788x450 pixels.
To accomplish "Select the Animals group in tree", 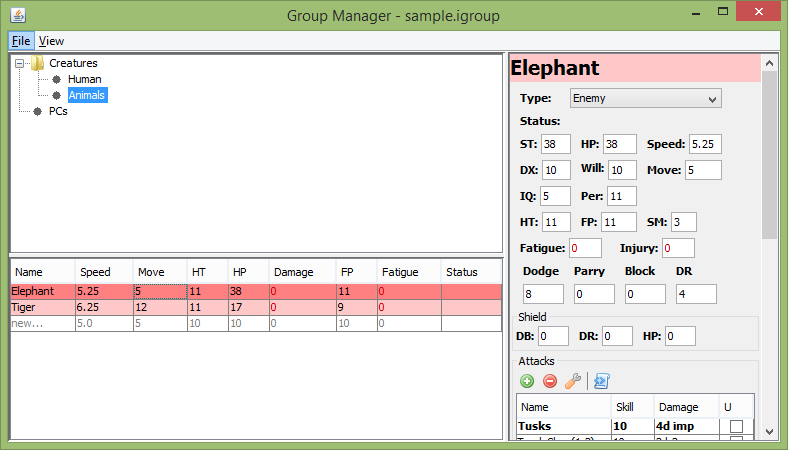I will pos(86,95).
